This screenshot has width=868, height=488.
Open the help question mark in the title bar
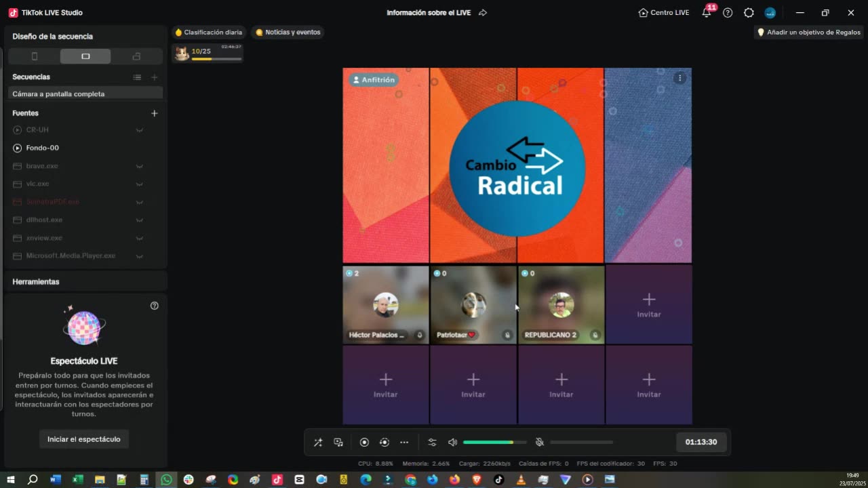[728, 13]
